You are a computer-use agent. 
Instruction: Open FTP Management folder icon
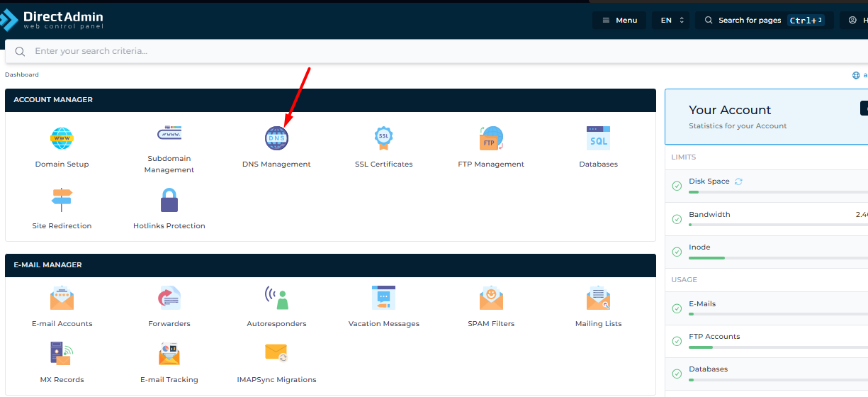click(491, 138)
